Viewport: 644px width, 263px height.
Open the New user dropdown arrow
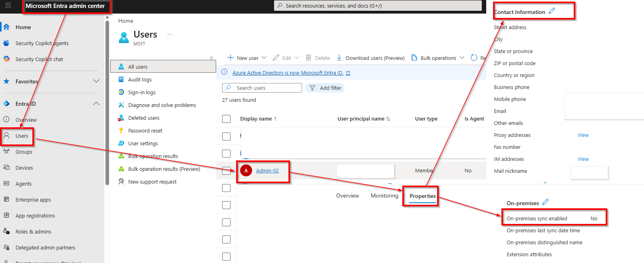(x=264, y=58)
